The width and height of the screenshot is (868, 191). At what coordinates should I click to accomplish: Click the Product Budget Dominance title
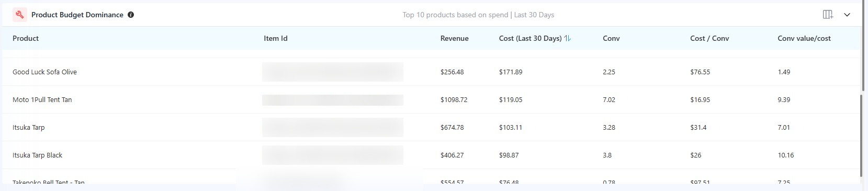(77, 15)
